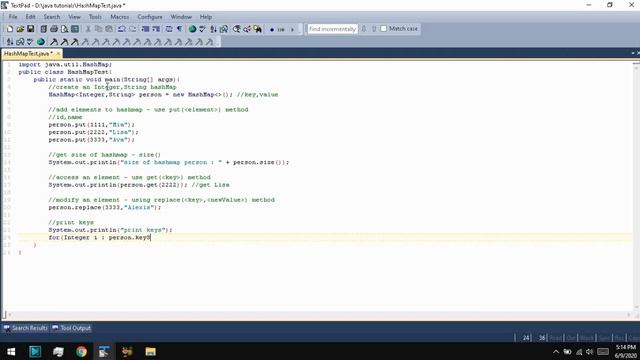640x360 pixels.
Task: Click the vertical scrollbar of the editor
Action: point(636,186)
